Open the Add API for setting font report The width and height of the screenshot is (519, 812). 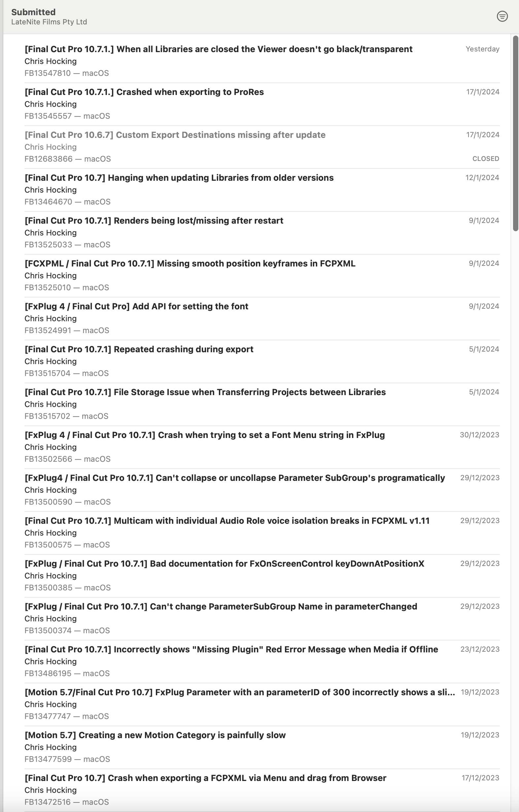136,306
